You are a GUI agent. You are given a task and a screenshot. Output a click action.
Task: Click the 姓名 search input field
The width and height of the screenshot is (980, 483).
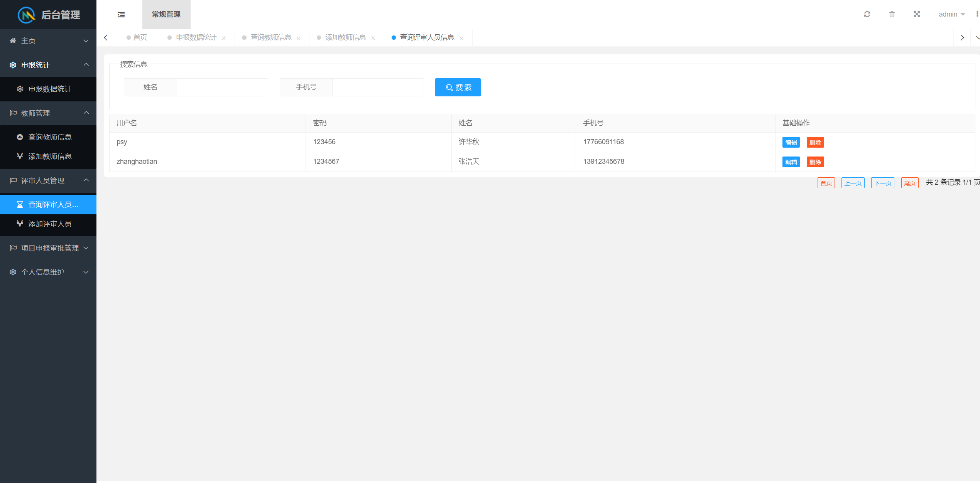(x=222, y=88)
